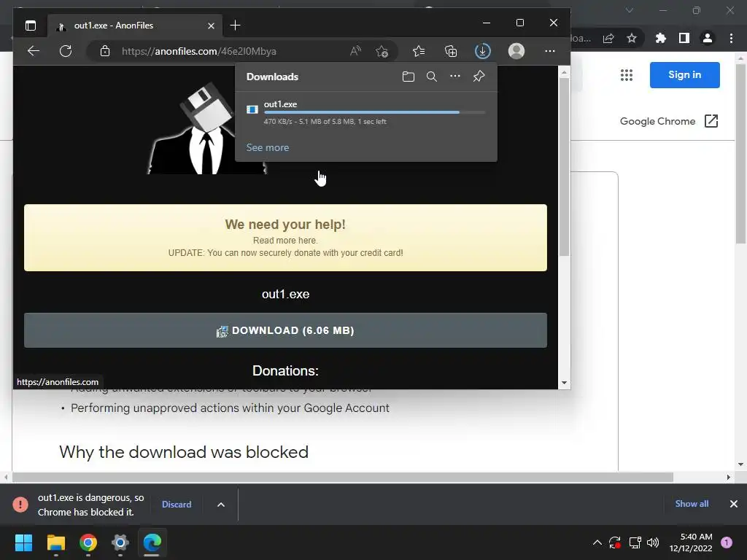Open Chrome tab search chevron

(630, 10)
